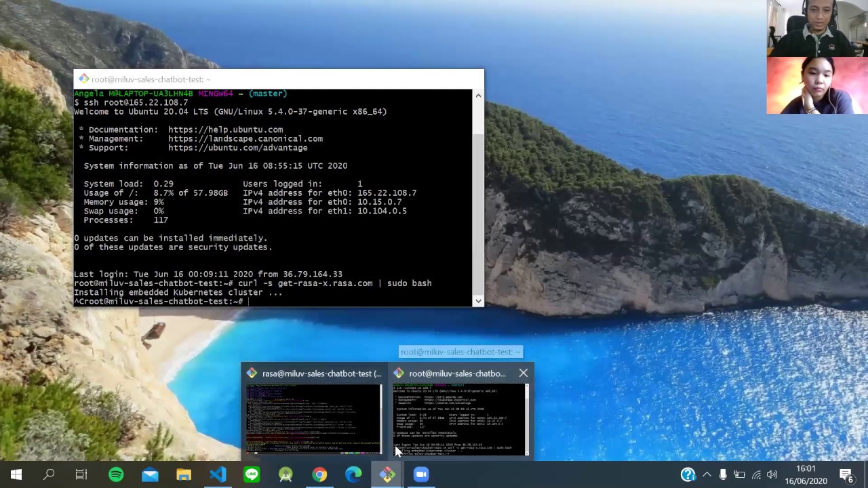
Task: Click the Git Bash title bar icon
Action: [x=83, y=79]
